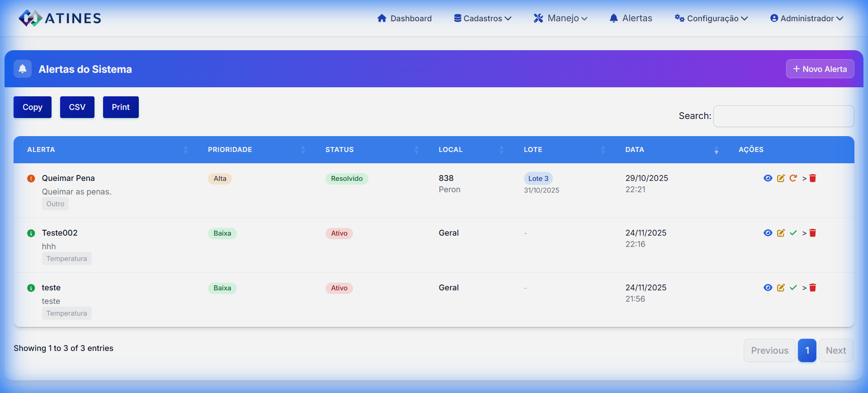The height and width of the screenshot is (393, 868).
Task: Open edit for the 21:56 teste alert
Action: (x=781, y=288)
